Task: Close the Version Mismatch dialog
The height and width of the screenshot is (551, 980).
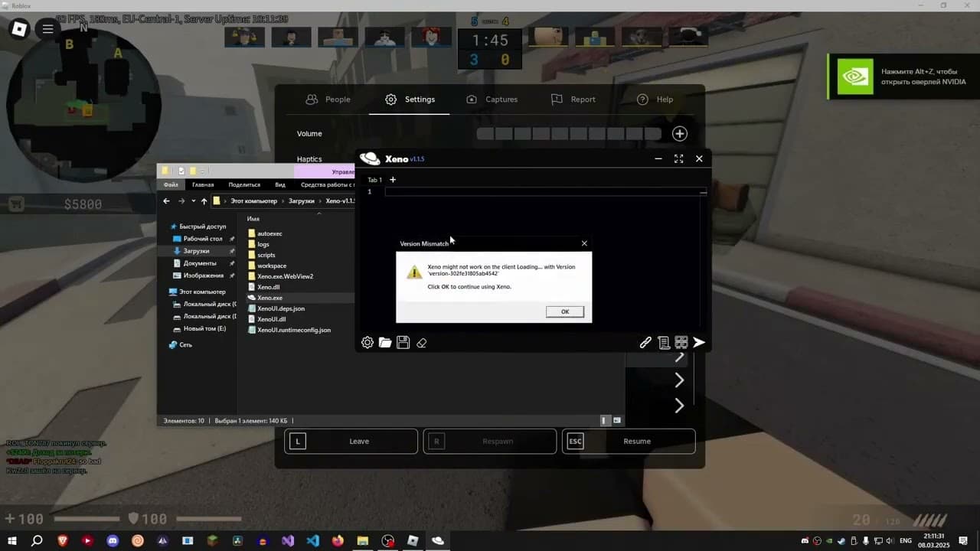Action: pyautogui.click(x=584, y=243)
